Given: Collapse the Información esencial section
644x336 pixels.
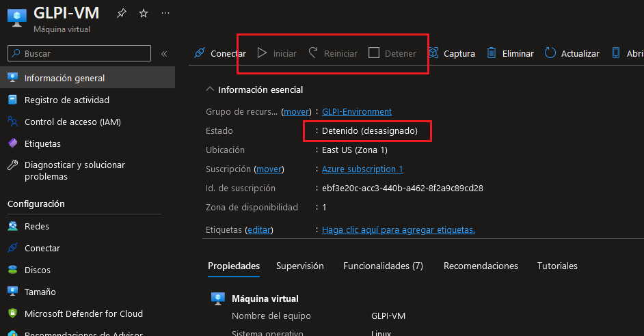Looking at the screenshot, I should [x=210, y=89].
